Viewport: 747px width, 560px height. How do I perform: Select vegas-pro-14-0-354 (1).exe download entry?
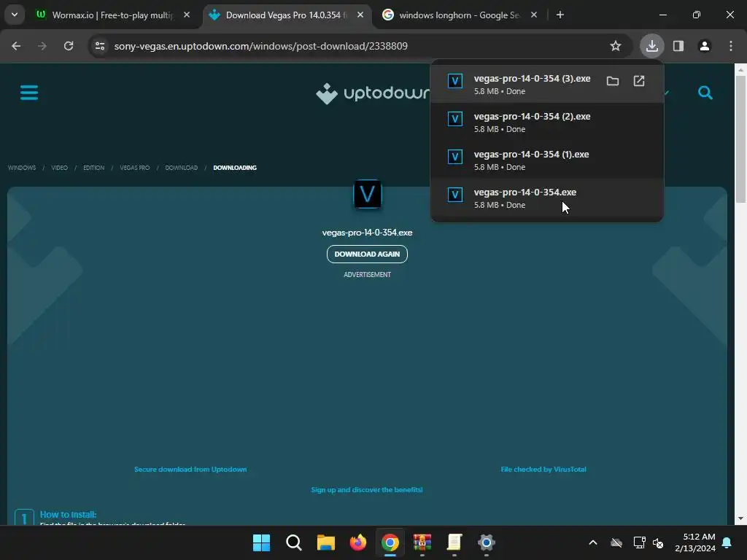pyautogui.click(x=547, y=160)
